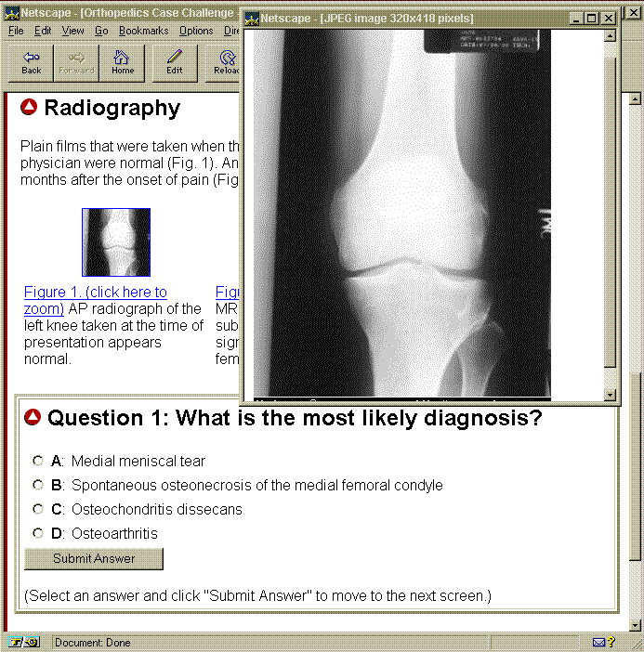Open the Figure 1 knee radiograph thumbnail
Viewport: 644px width, 652px height.
click(116, 242)
